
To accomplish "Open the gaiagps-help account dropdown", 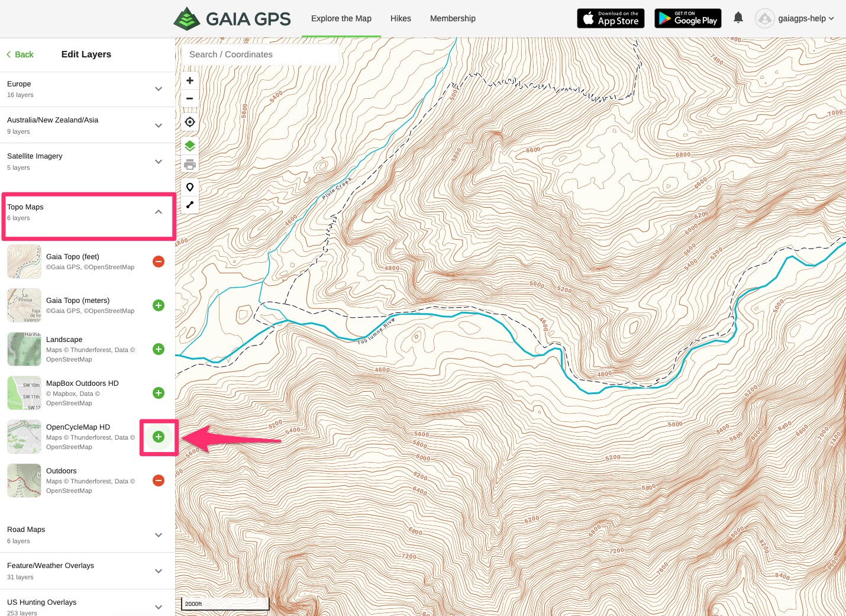I will click(x=806, y=18).
